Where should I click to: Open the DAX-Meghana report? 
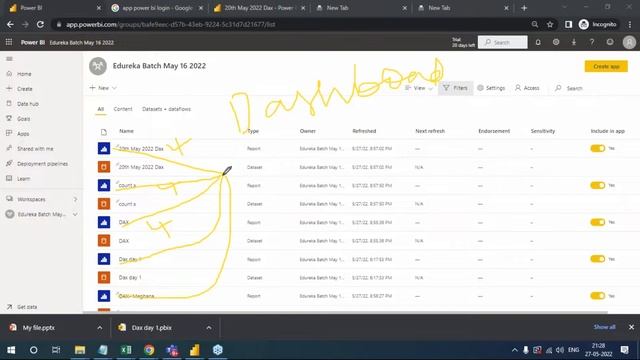(136, 296)
